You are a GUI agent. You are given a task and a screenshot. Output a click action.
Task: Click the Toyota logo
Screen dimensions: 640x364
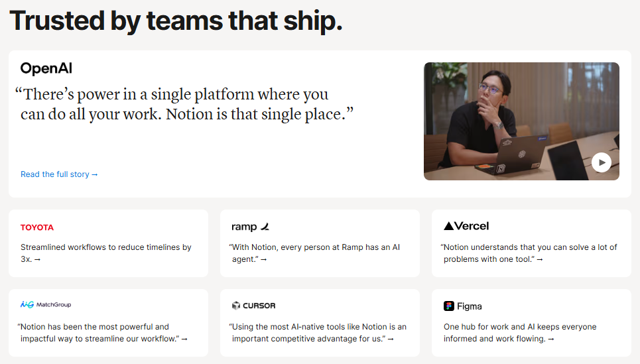[37, 227]
